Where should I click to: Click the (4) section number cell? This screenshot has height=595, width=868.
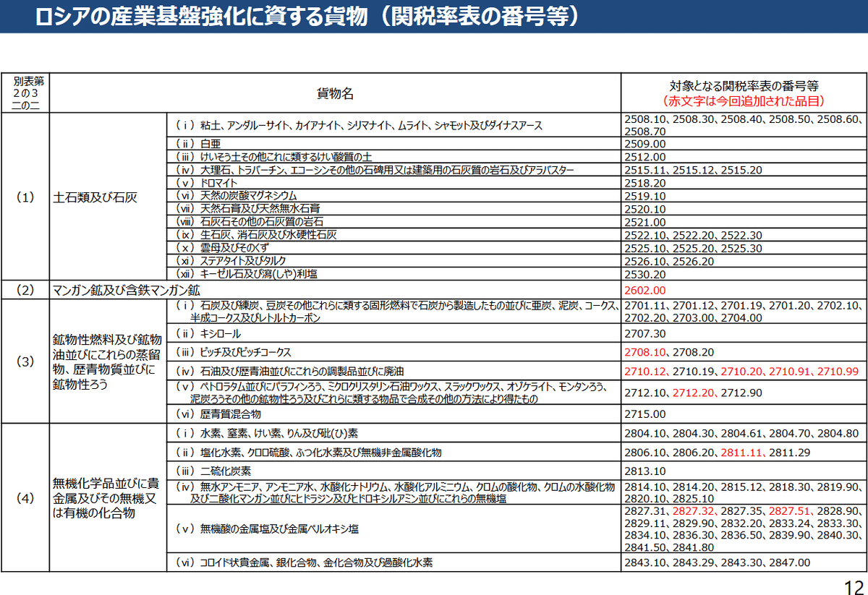[25, 497]
